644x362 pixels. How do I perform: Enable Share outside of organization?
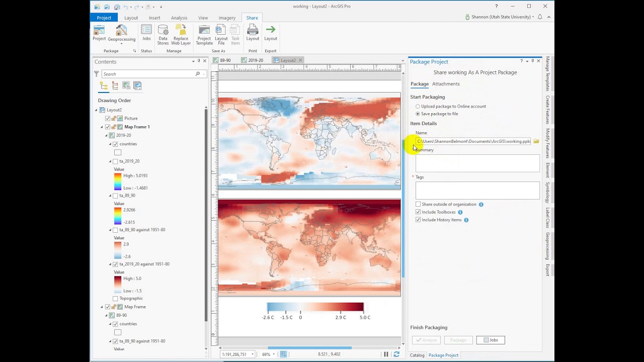(x=418, y=204)
